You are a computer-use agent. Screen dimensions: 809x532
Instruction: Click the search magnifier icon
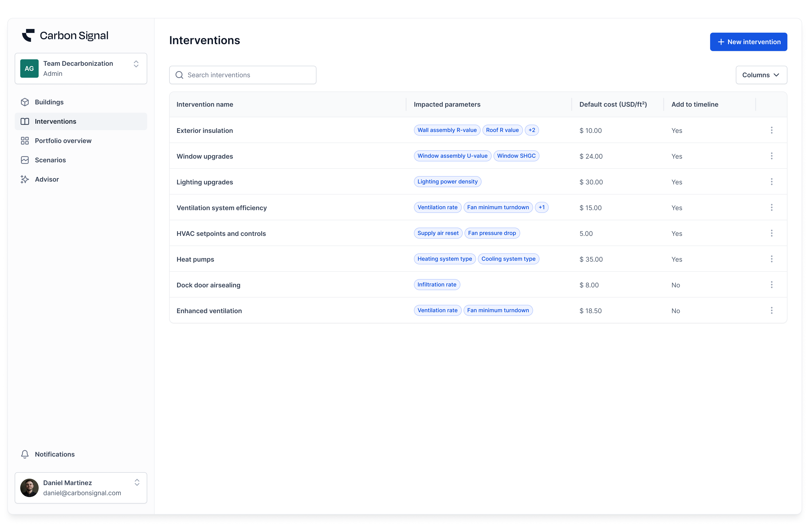point(179,75)
